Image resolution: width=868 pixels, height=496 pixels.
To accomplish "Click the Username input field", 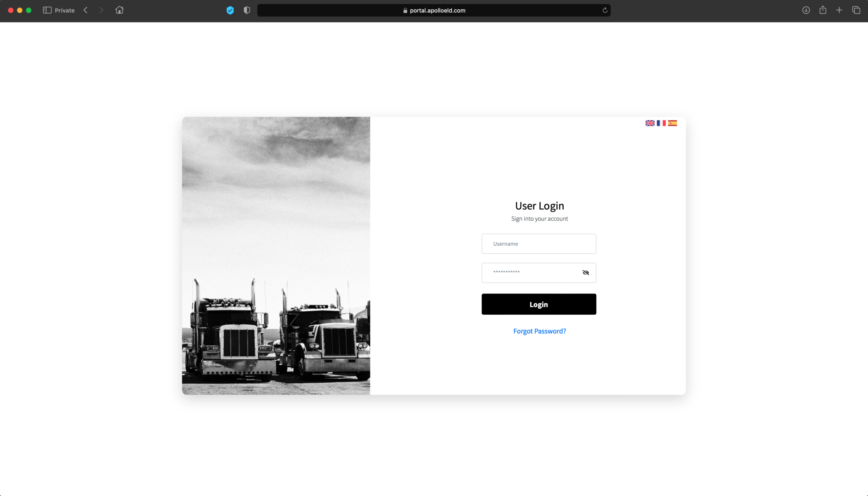I will [539, 244].
